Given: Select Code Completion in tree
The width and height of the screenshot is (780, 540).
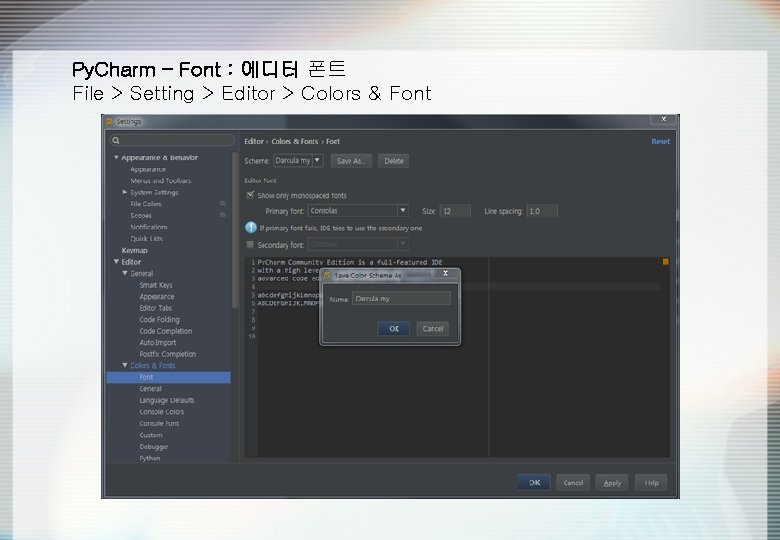Looking at the screenshot, I should tap(166, 331).
